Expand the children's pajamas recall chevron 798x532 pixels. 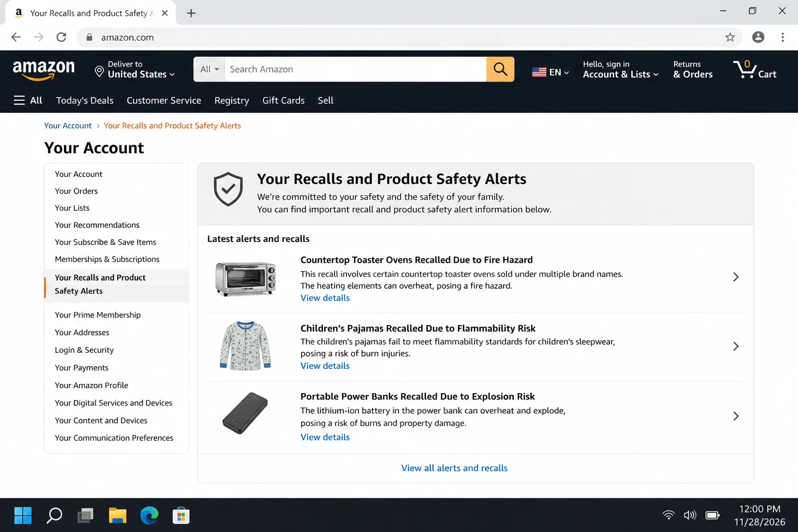point(736,346)
